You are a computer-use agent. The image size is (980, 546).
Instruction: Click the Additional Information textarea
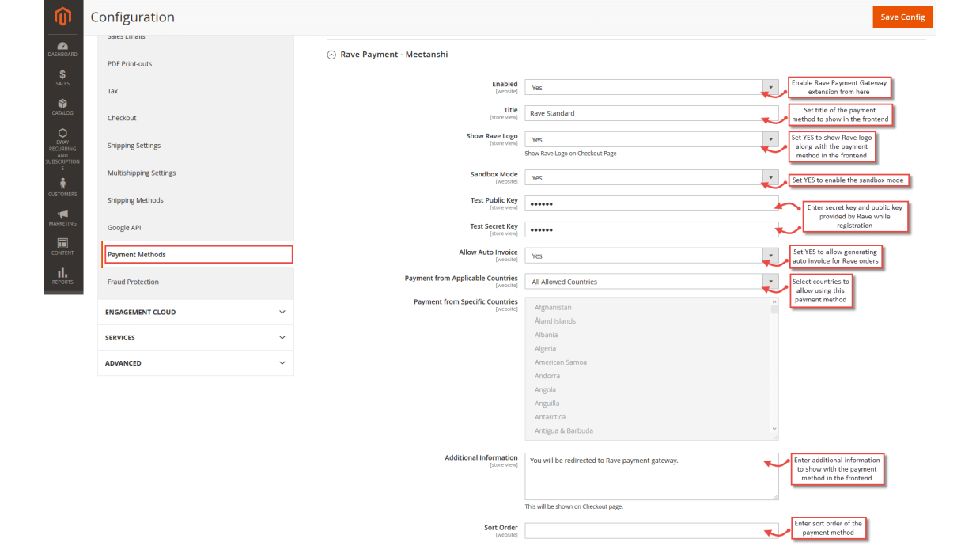pyautogui.click(x=652, y=476)
